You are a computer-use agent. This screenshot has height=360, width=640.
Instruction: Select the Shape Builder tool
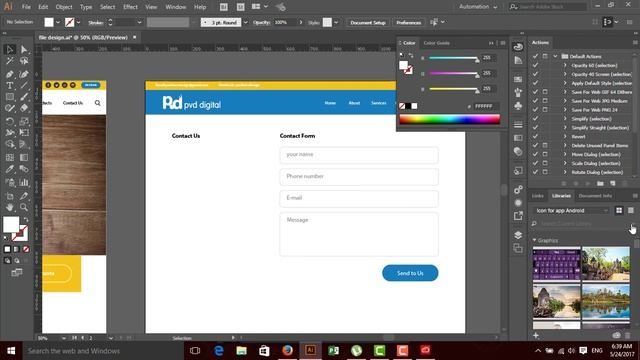(x=10, y=144)
